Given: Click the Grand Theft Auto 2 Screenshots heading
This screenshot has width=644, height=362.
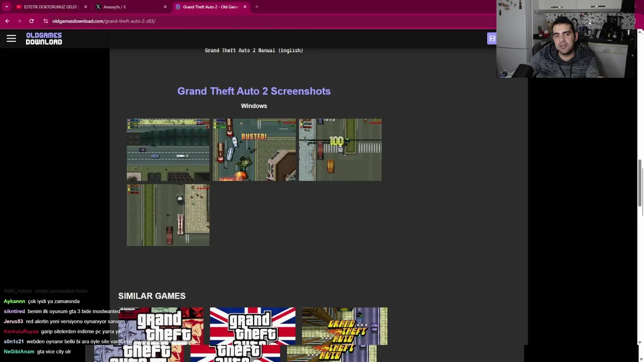Looking at the screenshot, I should (x=254, y=91).
